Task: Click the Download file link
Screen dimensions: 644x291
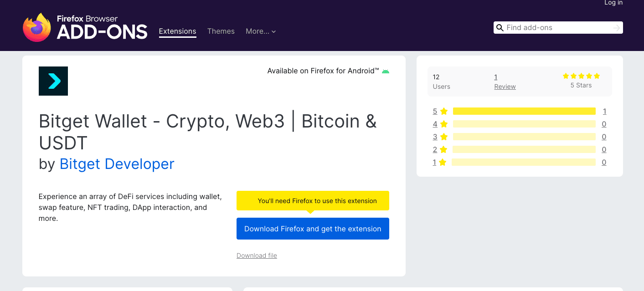Action: [x=257, y=255]
